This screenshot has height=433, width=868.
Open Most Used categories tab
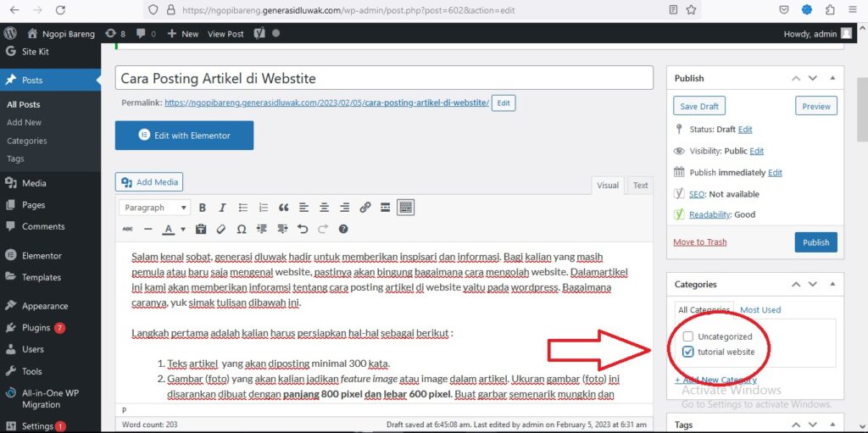(760, 310)
